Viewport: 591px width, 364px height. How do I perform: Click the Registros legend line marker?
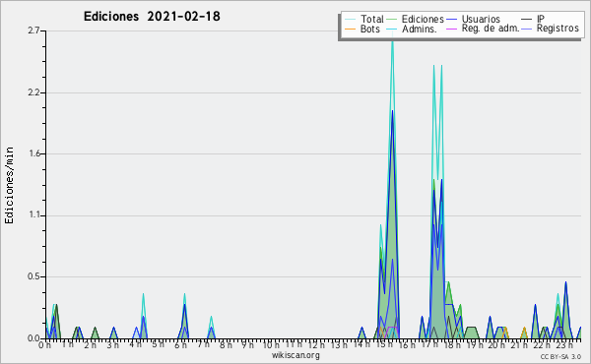click(x=527, y=29)
